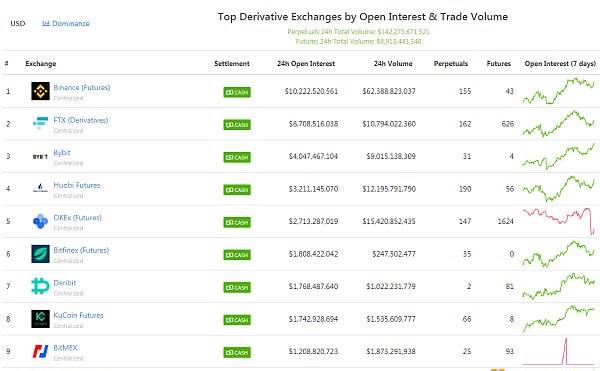Click the Huobi Futures logo icon

point(41,188)
